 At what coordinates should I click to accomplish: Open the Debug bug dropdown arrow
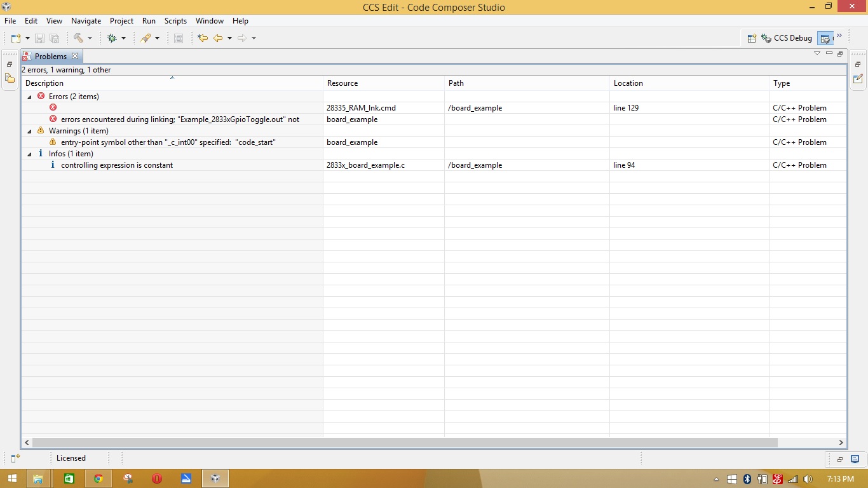click(x=123, y=38)
